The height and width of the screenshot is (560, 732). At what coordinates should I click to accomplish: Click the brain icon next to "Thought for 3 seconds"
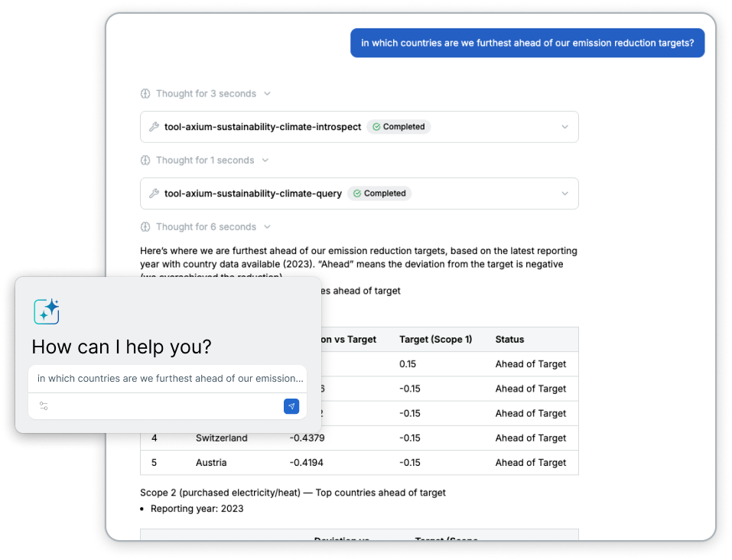click(145, 93)
